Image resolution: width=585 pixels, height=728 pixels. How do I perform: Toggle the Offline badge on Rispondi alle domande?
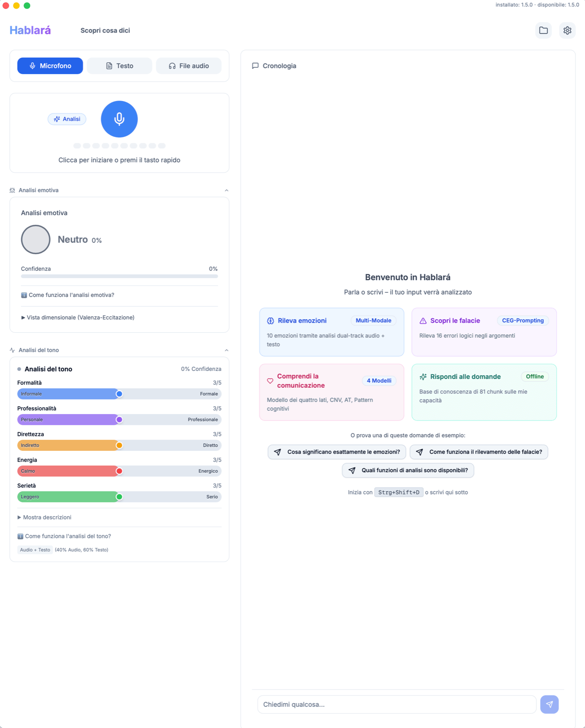point(535,376)
